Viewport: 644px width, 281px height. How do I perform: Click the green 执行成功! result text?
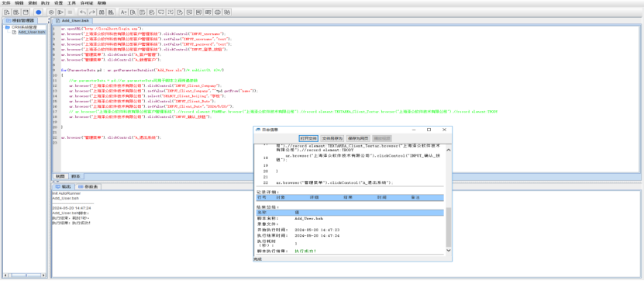(305, 251)
